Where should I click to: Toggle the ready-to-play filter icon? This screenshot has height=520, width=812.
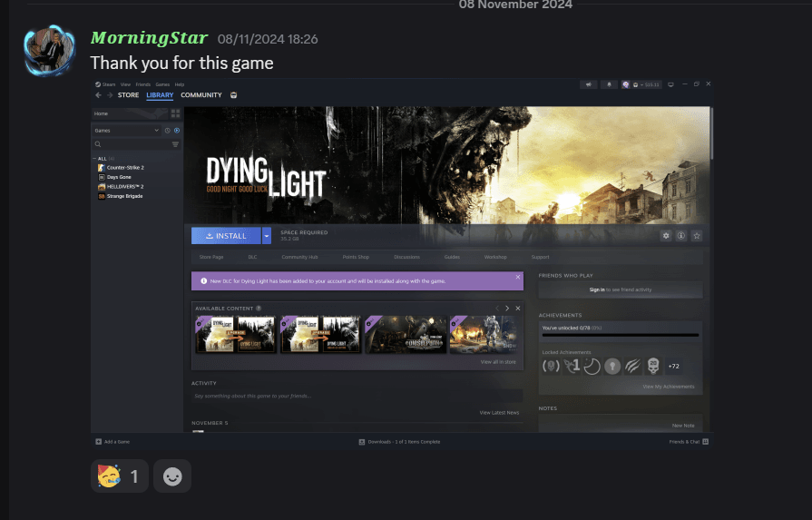pos(177,131)
